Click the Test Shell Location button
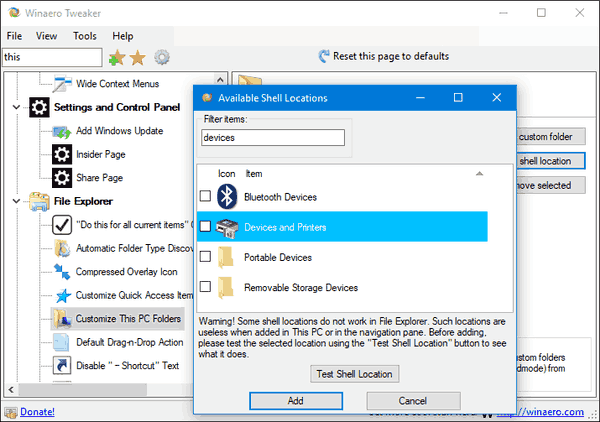600x422 pixels. click(354, 374)
